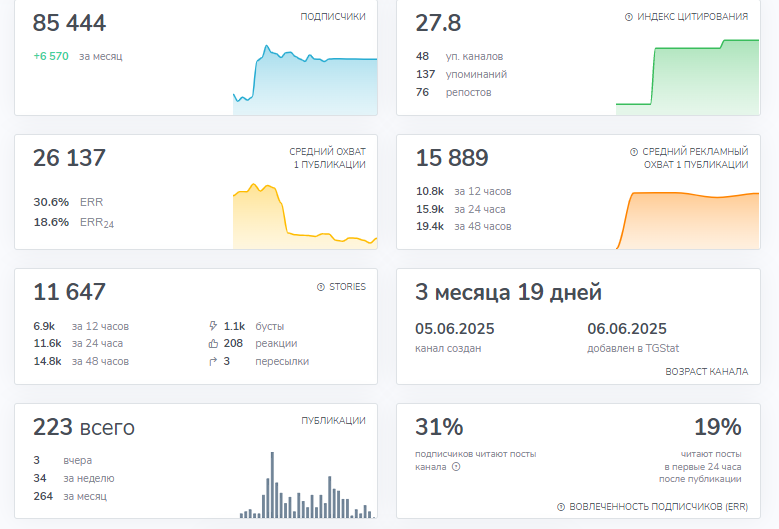Click the yellow average reach chart

305,216
